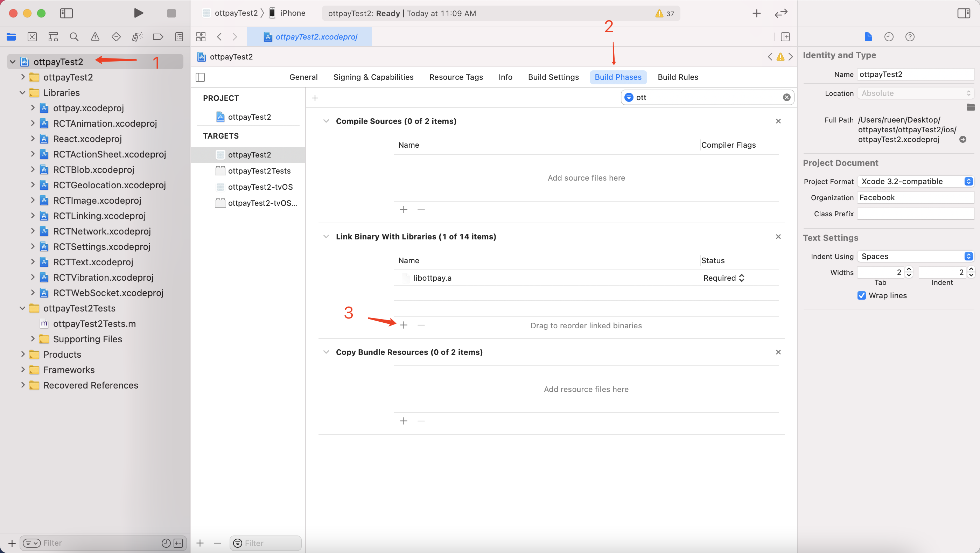Show the Quick Help inspector icon
Image resolution: width=980 pixels, height=553 pixels.
[x=910, y=37]
